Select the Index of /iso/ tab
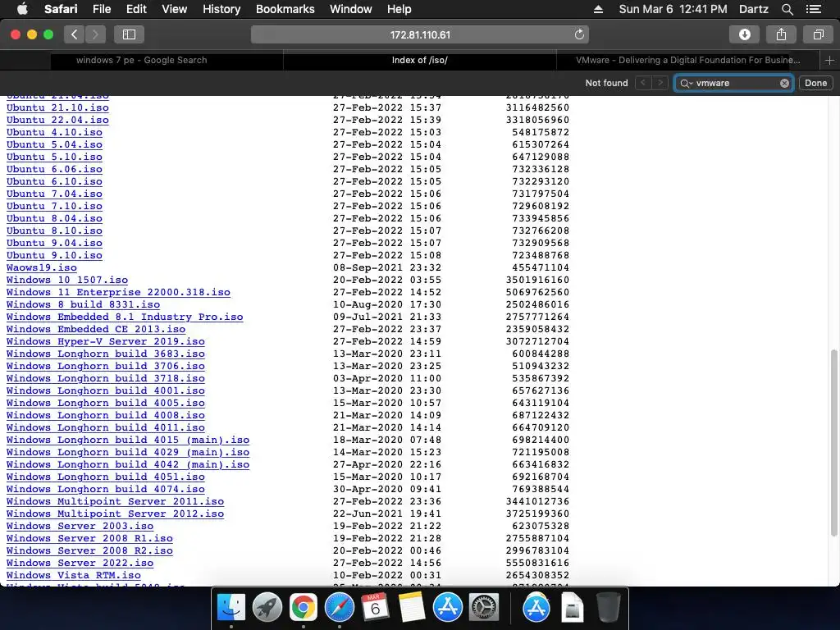 [x=419, y=60]
